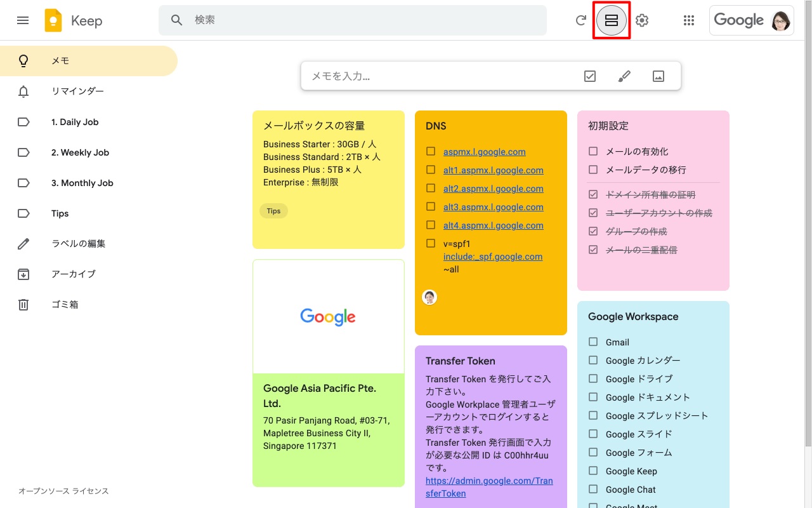Viewport: 812px width, 508px height.
Task: Open the Google account avatar
Action: [781, 20]
